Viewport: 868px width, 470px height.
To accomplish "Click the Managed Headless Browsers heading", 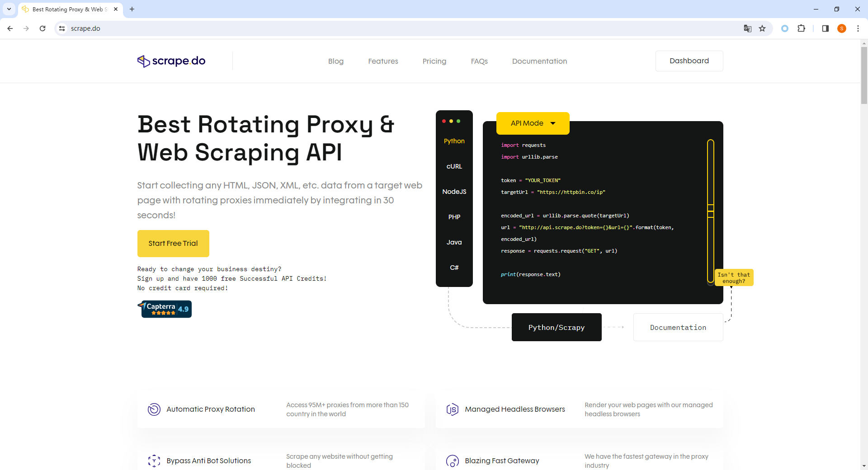I will [515, 409].
